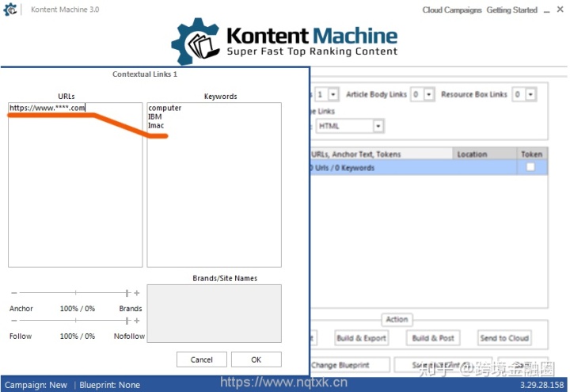Open Getting Started
This screenshot has width=570, height=392.
(x=512, y=10)
